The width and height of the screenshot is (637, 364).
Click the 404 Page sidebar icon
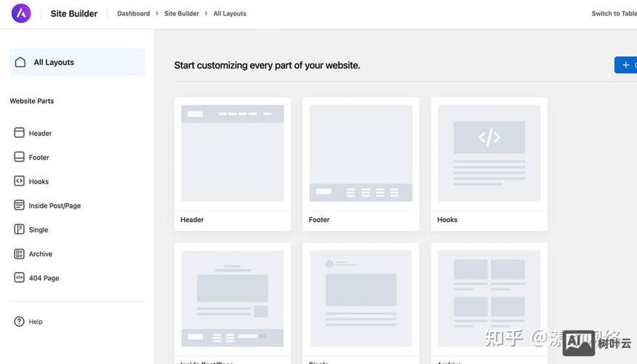(19, 277)
